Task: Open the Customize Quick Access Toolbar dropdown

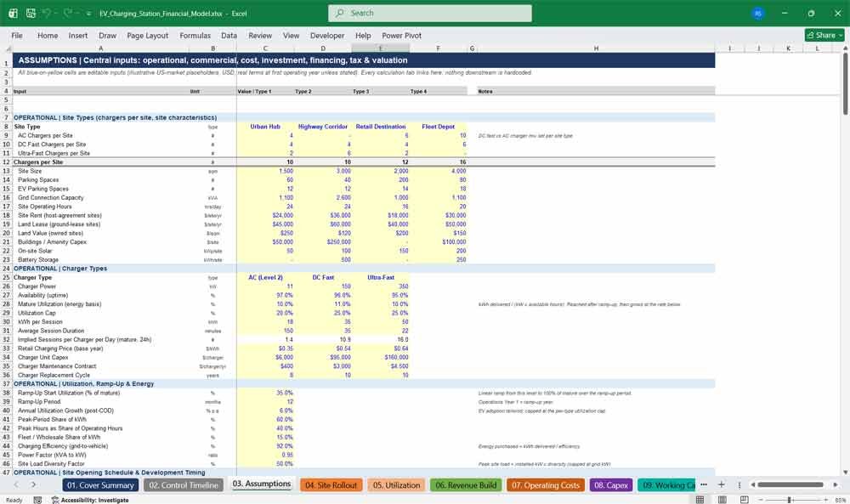Action: tap(88, 14)
